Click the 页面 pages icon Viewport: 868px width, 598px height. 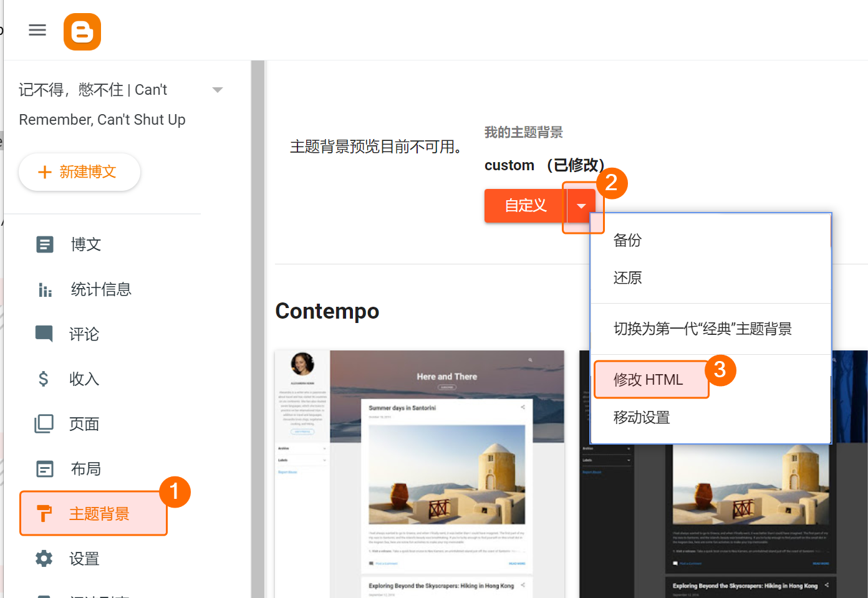click(x=44, y=424)
